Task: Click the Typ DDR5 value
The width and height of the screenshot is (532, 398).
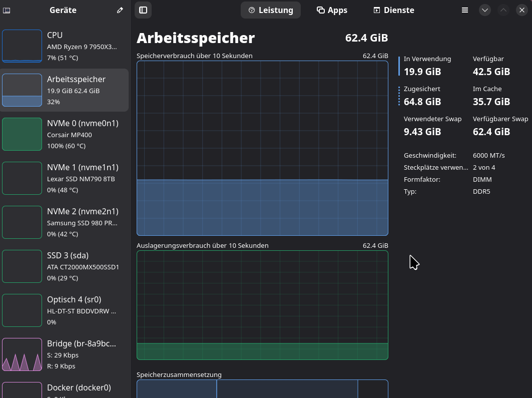Action: coord(481,191)
